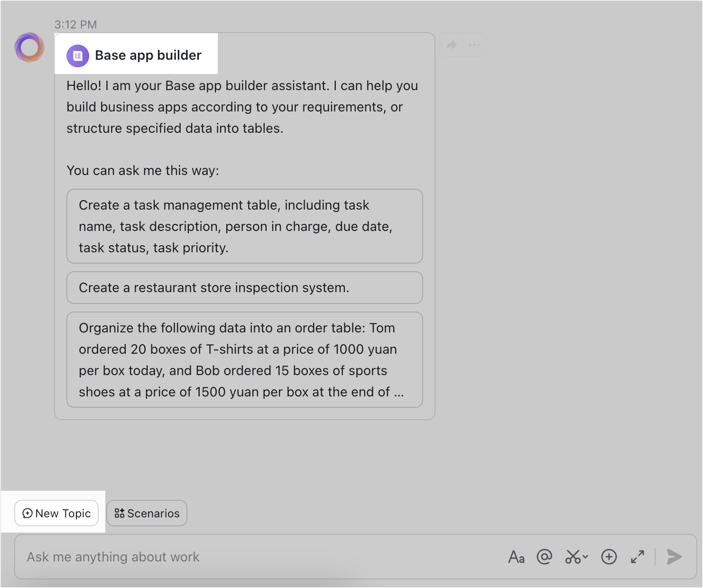The width and height of the screenshot is (703, 588).
Task: Open the more options ellipsis on the message
Action: [x=474, y=44]
